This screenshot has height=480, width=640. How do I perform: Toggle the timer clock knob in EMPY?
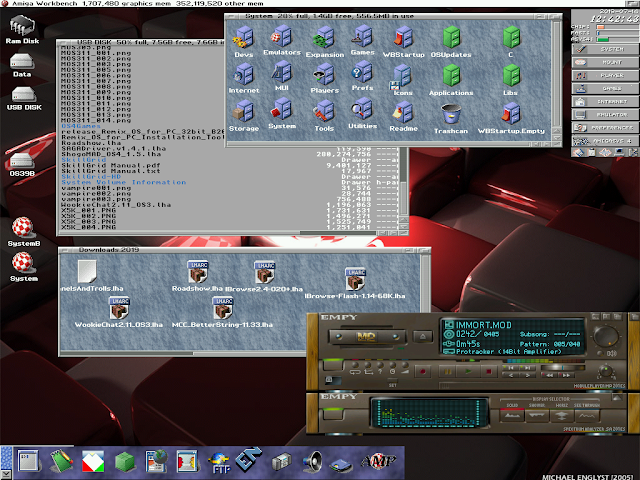coord(393,365)
